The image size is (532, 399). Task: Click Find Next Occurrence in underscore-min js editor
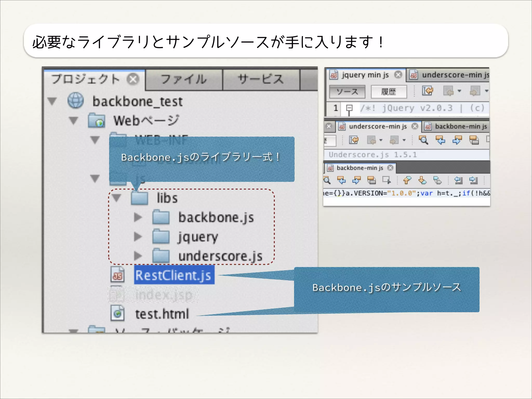pos(457,140)
